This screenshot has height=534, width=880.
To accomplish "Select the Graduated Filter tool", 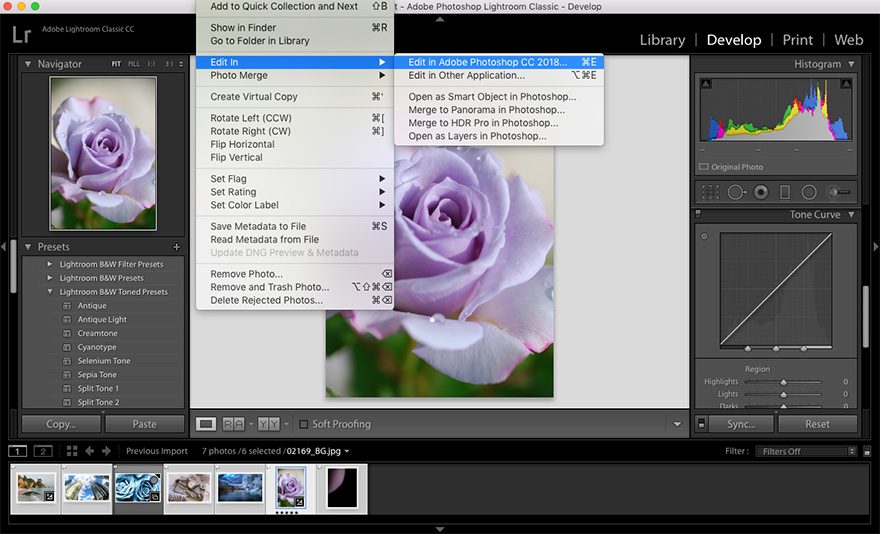I will click(785, 192).
